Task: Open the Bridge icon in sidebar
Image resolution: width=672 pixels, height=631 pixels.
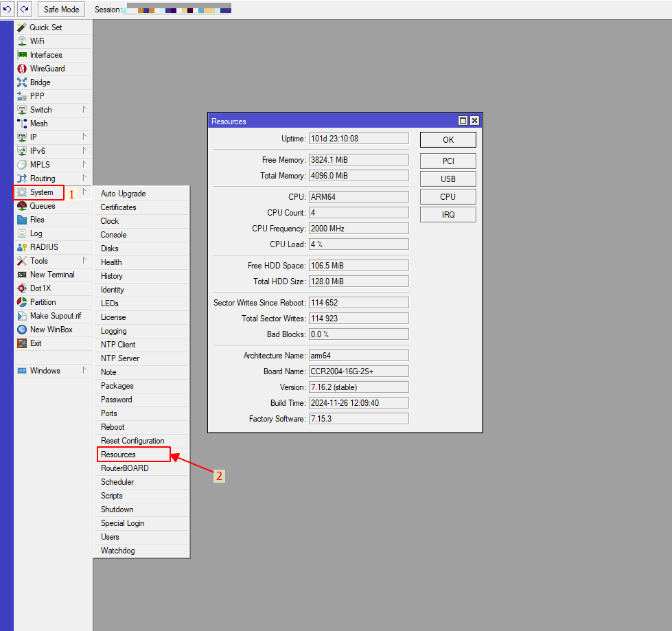Action: (x=22, y=82)
